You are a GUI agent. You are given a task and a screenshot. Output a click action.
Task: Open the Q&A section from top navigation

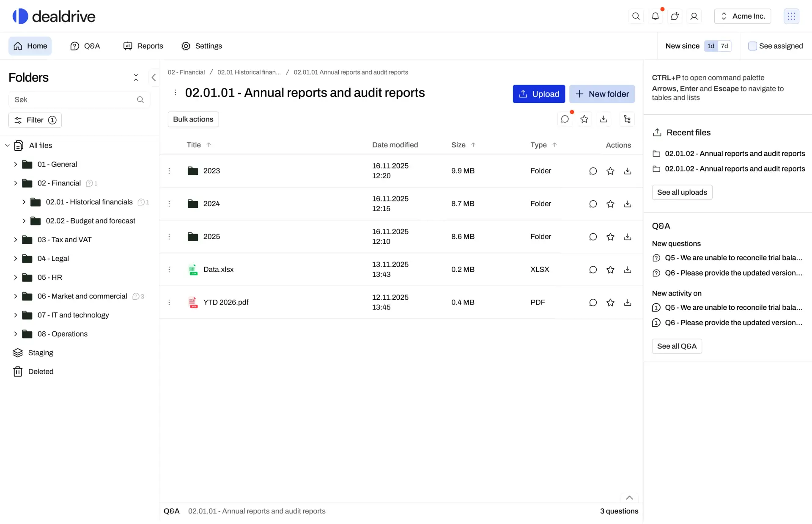[x=85, y=46]
